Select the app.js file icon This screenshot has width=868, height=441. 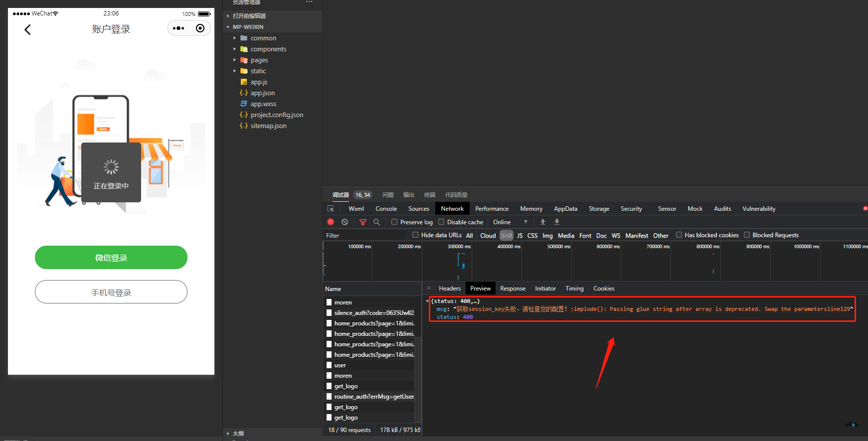(244, 82)
